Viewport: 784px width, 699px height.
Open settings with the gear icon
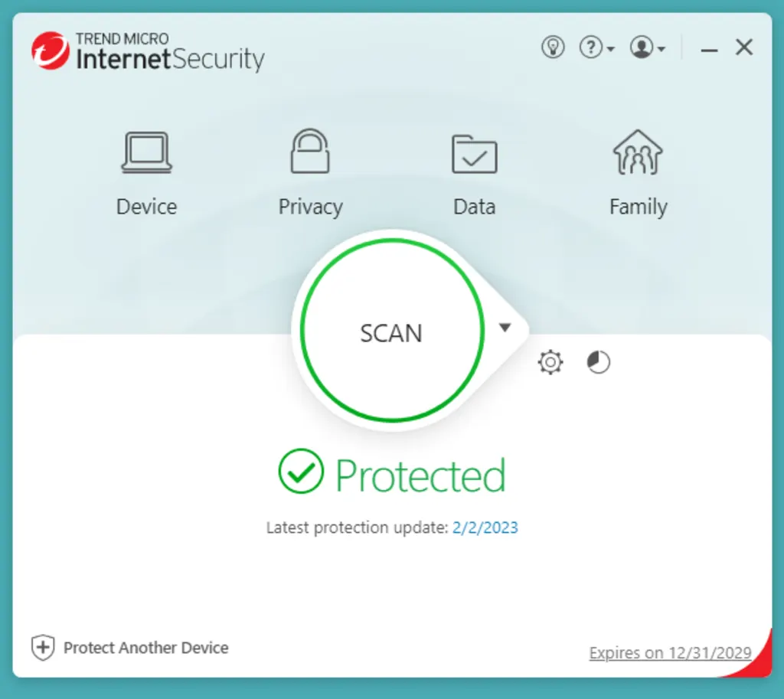550,362
